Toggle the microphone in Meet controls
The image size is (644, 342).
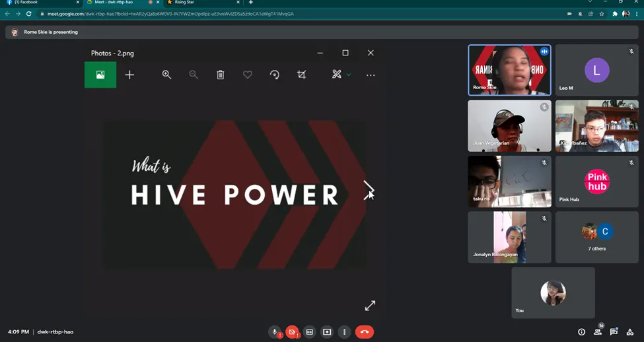275,331
